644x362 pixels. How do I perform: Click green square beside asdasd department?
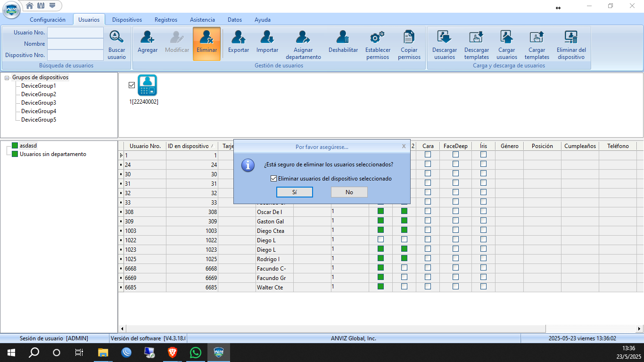15,146
